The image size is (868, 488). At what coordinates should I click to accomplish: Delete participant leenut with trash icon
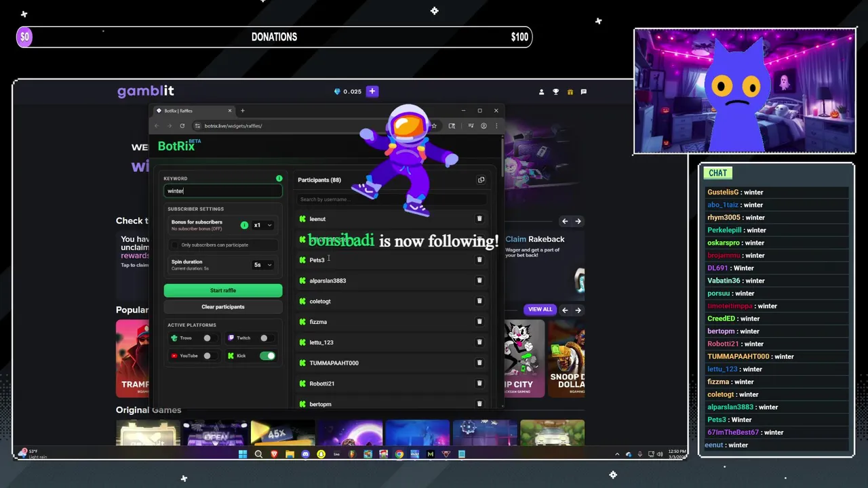click(x=479, y=219)
